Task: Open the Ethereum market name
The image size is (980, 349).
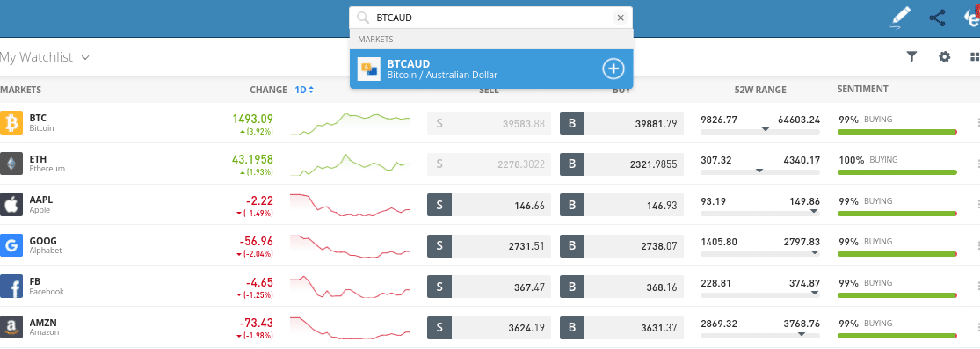Action: tap(47, 169)
